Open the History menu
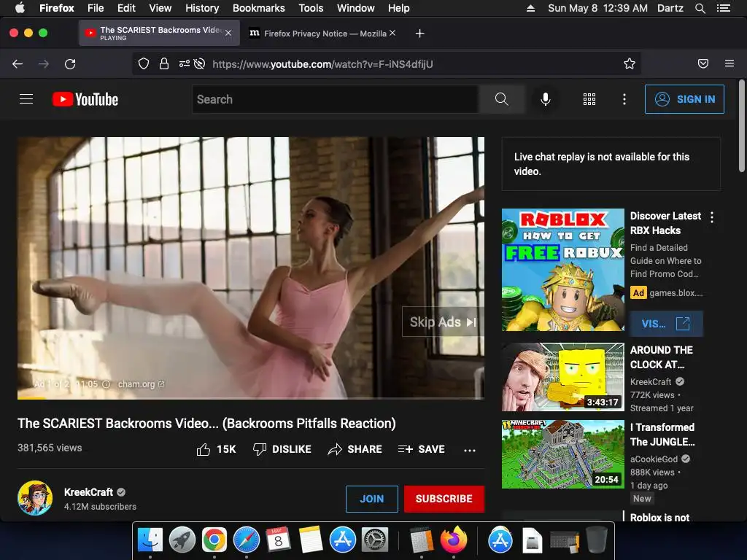This screenshot has height=560, width=747. pyautogui.click(x=202, y=8)
